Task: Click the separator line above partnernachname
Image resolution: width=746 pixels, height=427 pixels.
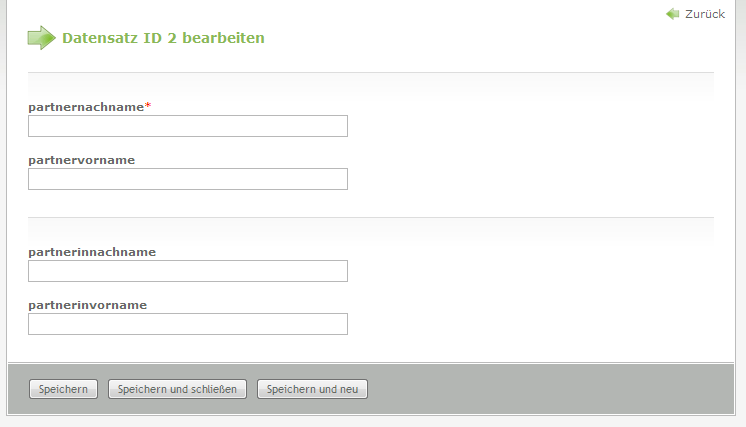Action: tap(371, 73)
